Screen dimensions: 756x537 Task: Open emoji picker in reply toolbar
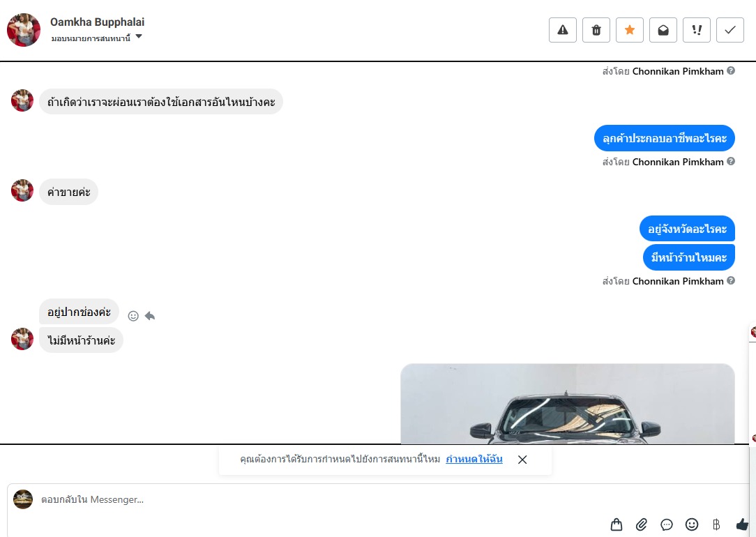point(692,524)
